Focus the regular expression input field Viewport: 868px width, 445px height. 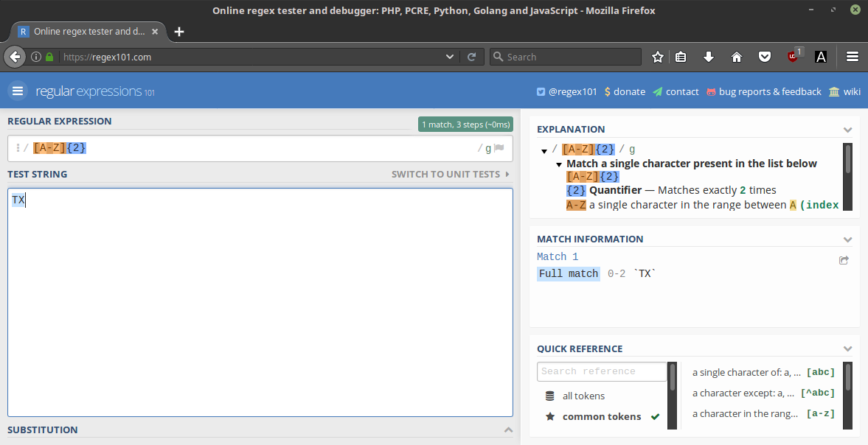pos(260,148)
